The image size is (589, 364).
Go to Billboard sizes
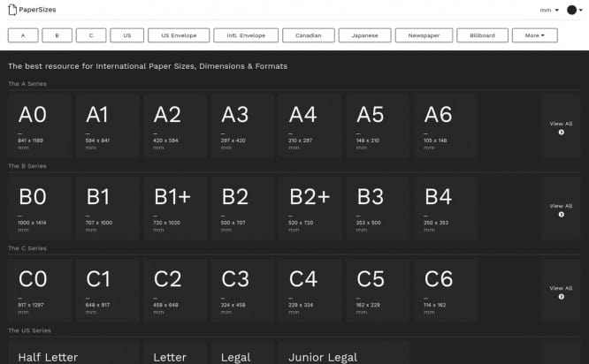482,35
